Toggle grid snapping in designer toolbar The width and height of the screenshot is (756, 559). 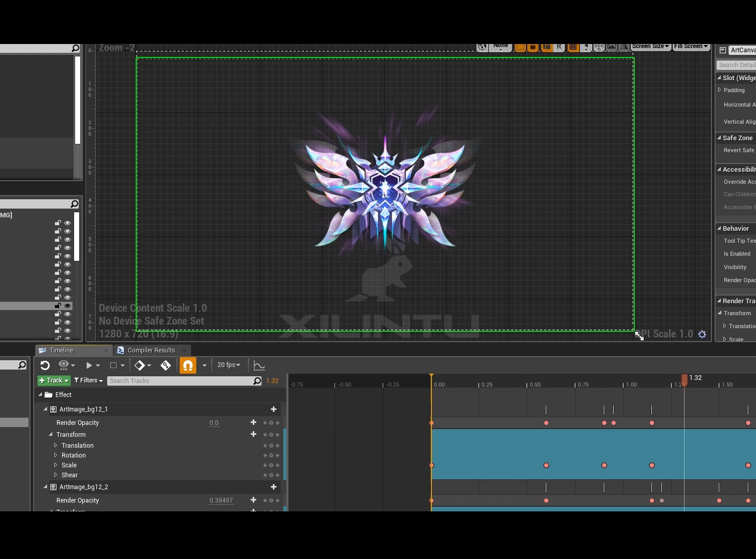tap(573, 47)
